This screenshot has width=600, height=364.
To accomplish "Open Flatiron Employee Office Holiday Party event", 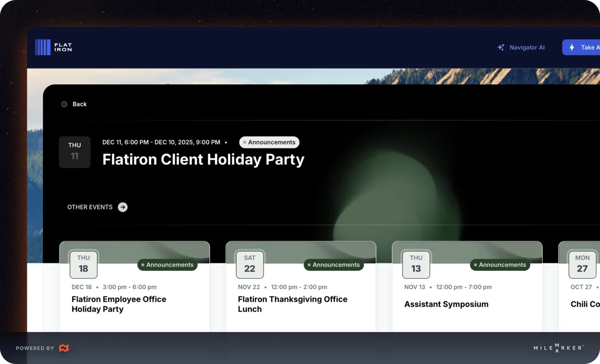I will coord(119,304).
